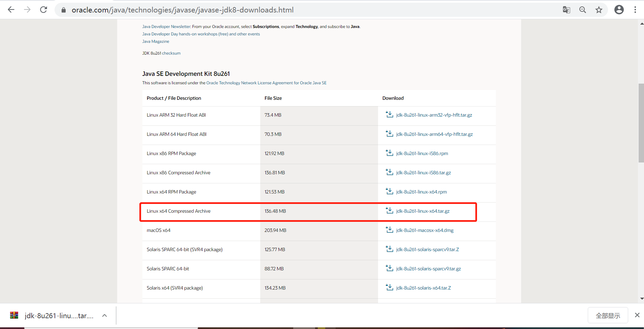Select the Java SE Development Kit 8u261 heading
This screenshot has height=329, width=644.
pyautogui.click(x=186, y=74)
